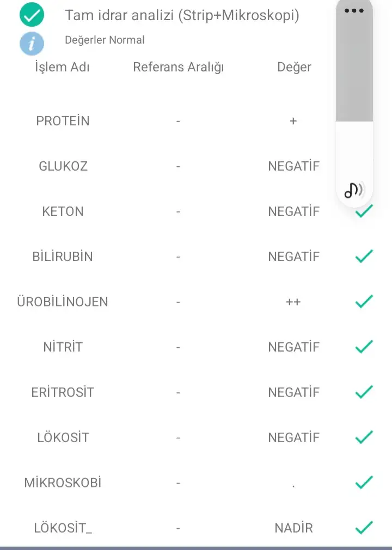Screen dimensions: 392x550
Task: Tap the checkmark next to ÜROBİLİNOJEN
Action: 364,301
